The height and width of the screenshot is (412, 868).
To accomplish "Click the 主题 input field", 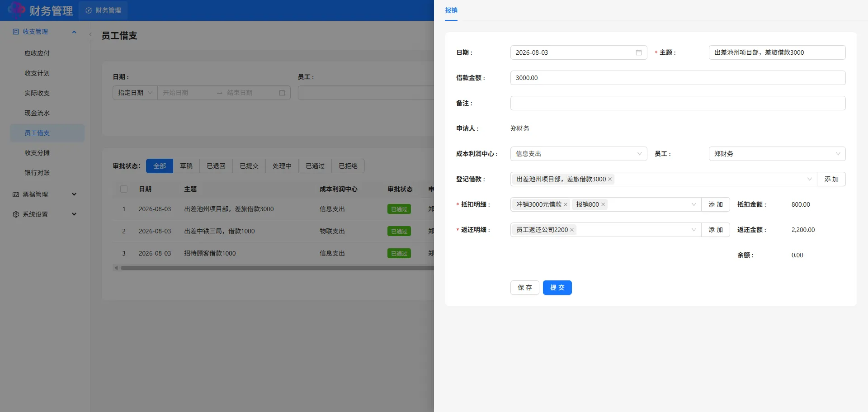I will tap(777, 52).
